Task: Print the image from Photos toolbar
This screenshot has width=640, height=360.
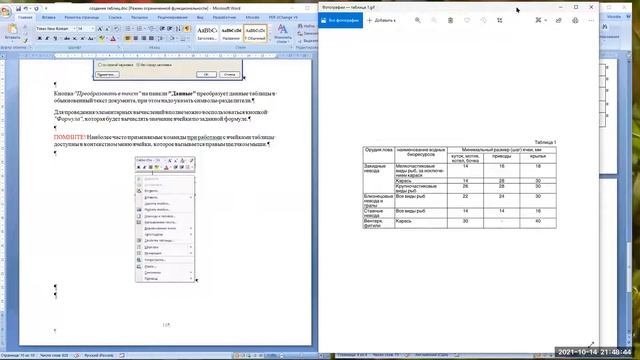Action: [575, 20]
